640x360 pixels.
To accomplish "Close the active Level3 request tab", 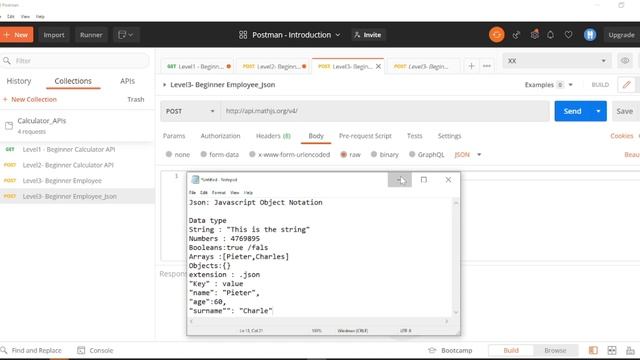I will pyautogui.click(x=378, y=66).
